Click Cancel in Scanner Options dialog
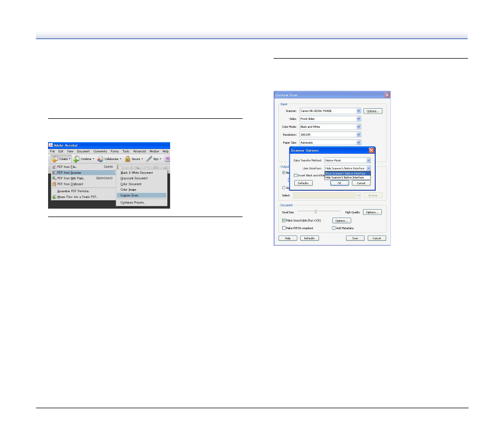504x432 pixels. point(361,183)
